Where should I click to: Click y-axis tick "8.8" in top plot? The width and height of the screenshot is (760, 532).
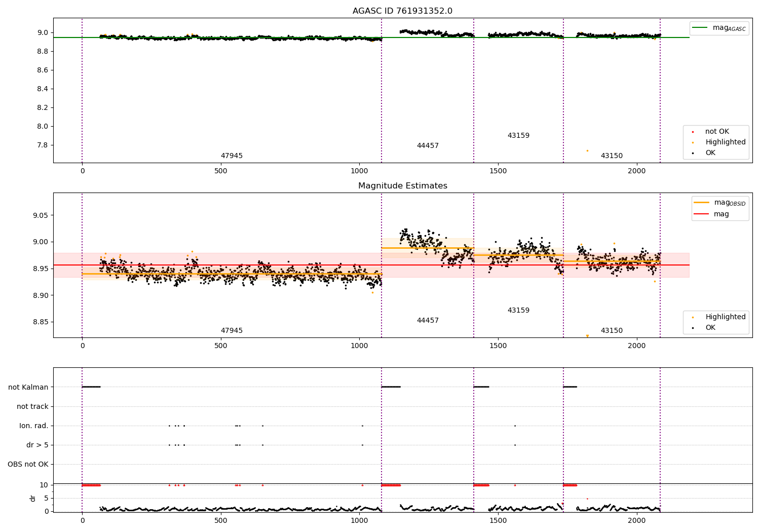[42, 52]
